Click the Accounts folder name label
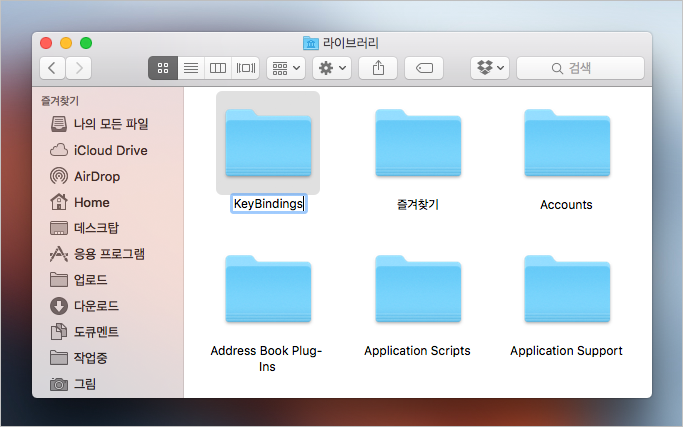The image size is (683, 427). [566, 205]
